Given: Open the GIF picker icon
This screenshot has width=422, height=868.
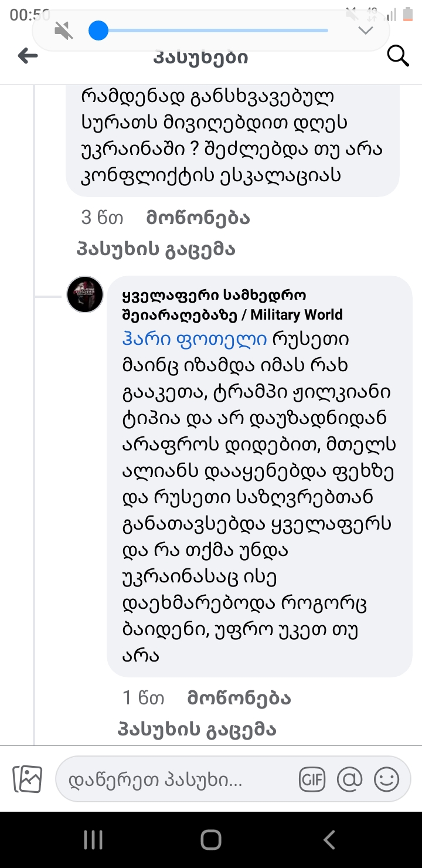Looking at the screenshot, I should (x=312, y=779).
